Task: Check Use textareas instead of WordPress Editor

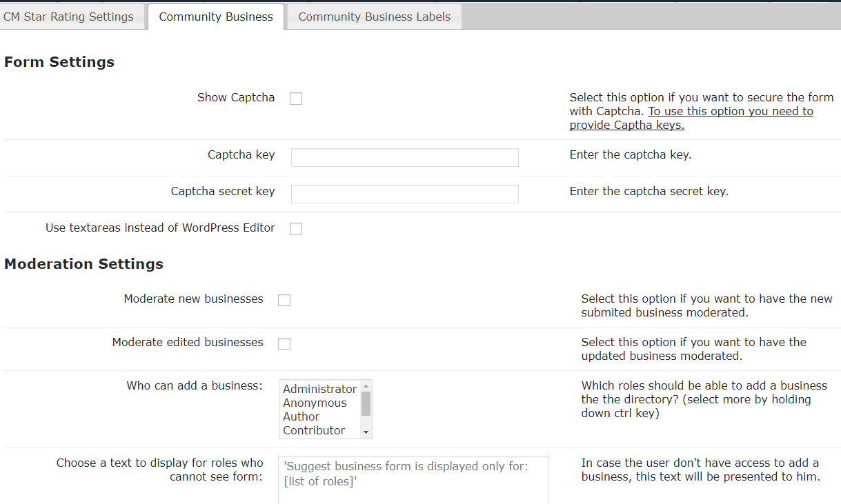Action: (296, 229)
